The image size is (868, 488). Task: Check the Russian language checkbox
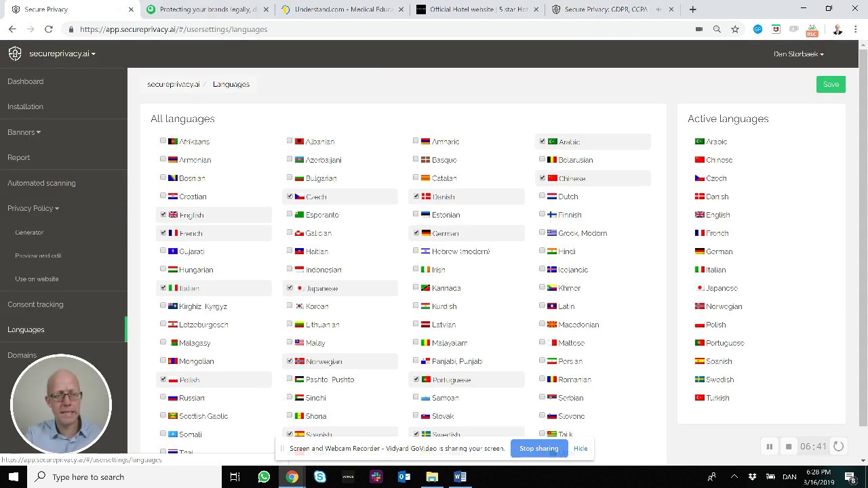click(x=163, y=397)
